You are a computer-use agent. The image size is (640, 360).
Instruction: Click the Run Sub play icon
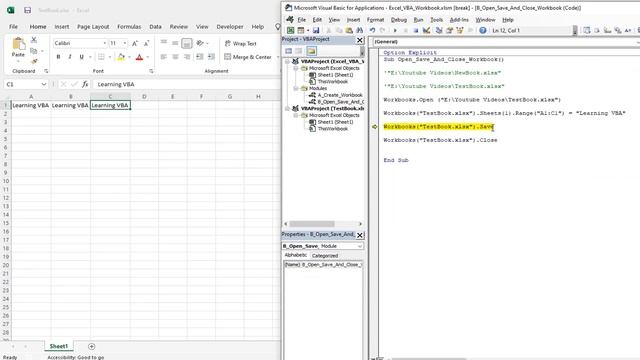[395, 30]
